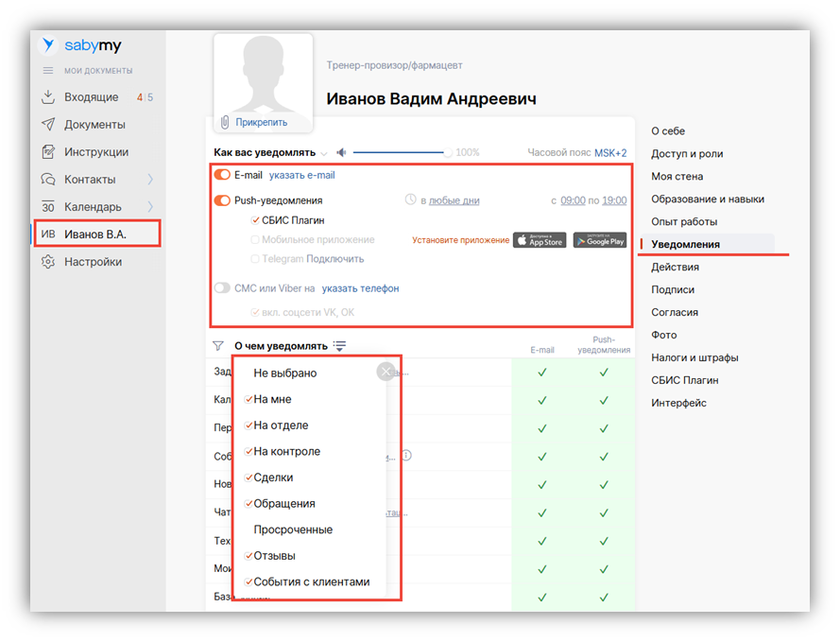
Task: Uncheck the СБИС Плагин checkbox
Action: click(255, 220)
